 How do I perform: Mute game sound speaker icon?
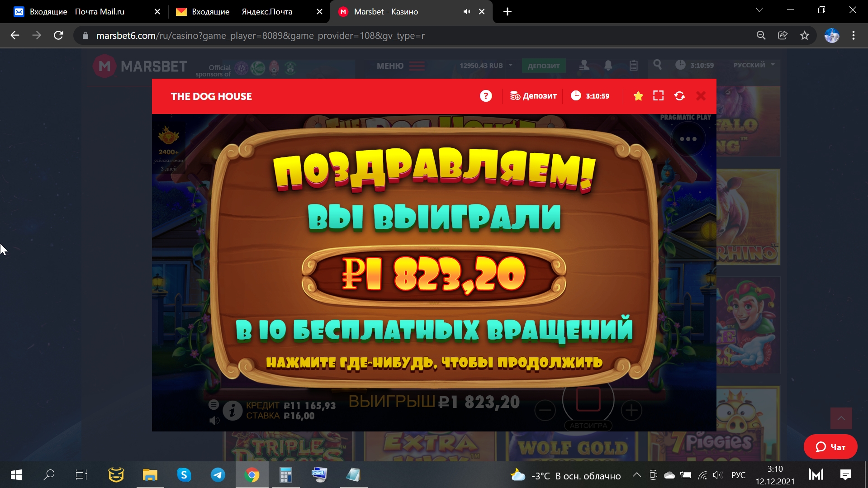pos(214,421)
